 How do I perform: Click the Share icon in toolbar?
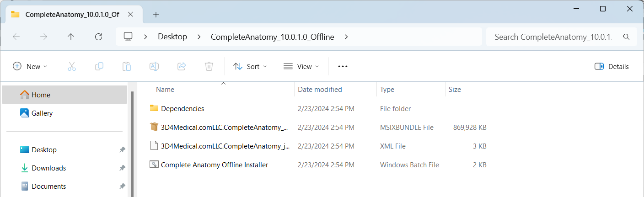(182, 66)
